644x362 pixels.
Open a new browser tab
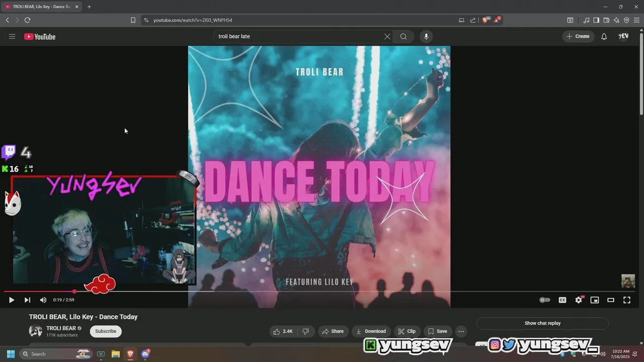click(89, 7)
